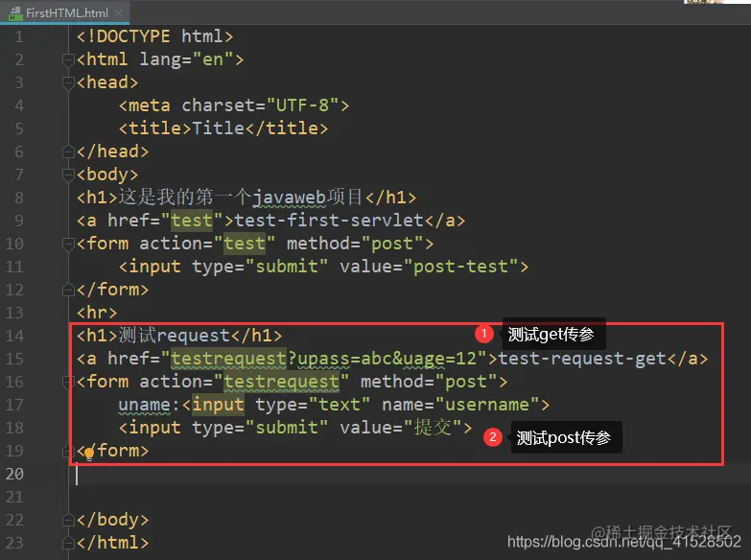
Task: Click line number 20 in the gutter
Action: click(x=14, y=474)
